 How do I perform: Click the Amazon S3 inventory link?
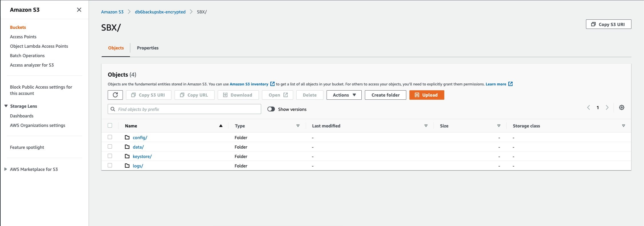click(x=249, y=84)
